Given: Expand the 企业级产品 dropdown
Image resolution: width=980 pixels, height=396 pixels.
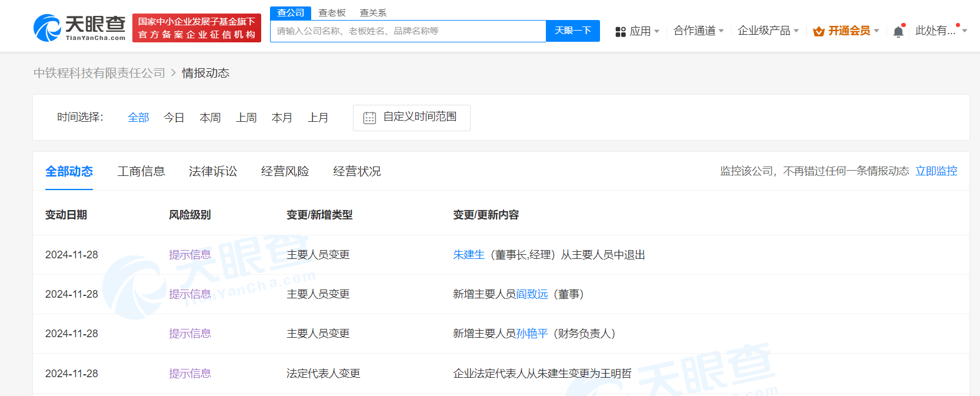Looking at the screenshot, I should 768,31.
